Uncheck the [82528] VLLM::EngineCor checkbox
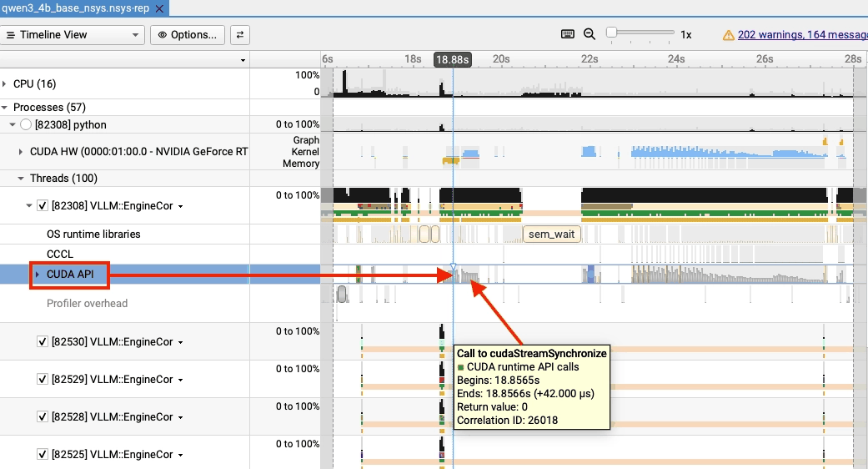Viewport: 868px width, 469px height. [42, 417]
